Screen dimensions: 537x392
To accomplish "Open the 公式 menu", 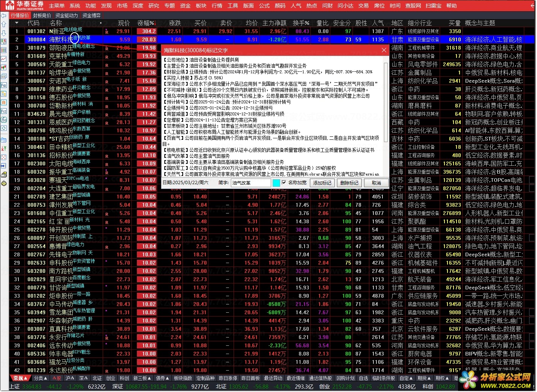I will [x=264, y=6].
